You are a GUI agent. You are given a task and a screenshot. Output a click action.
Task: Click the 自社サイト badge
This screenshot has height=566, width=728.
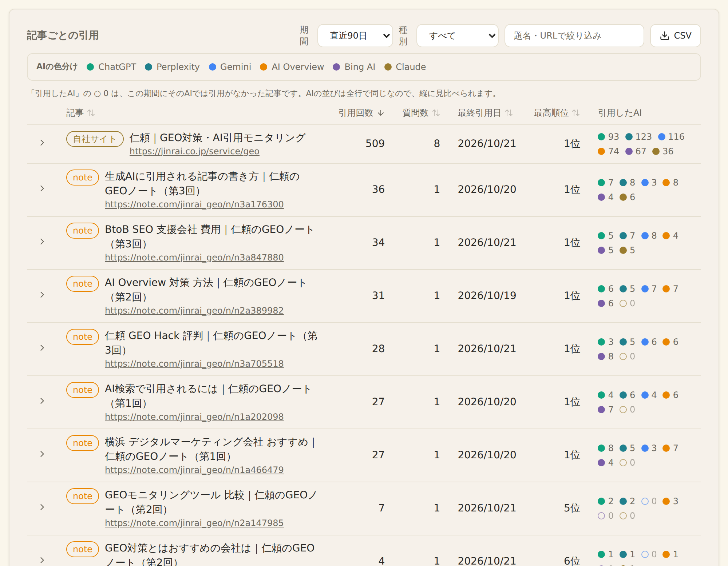(x=95, y=139)
